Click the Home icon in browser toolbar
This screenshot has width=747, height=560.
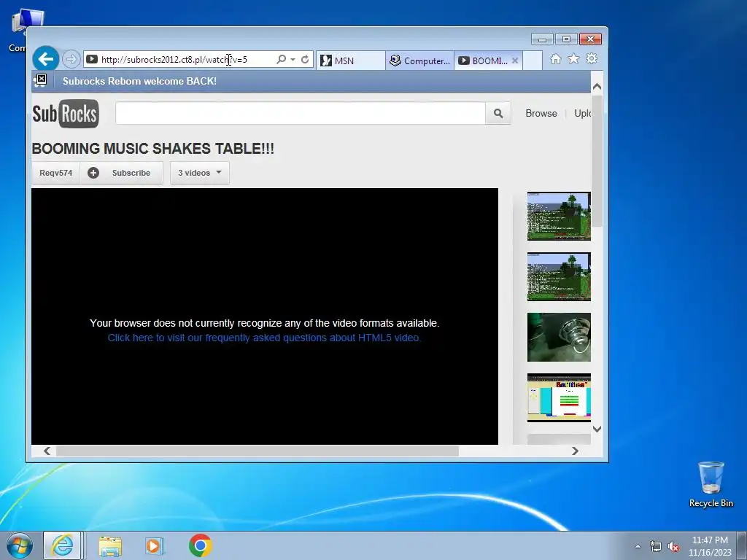point(555,58)
